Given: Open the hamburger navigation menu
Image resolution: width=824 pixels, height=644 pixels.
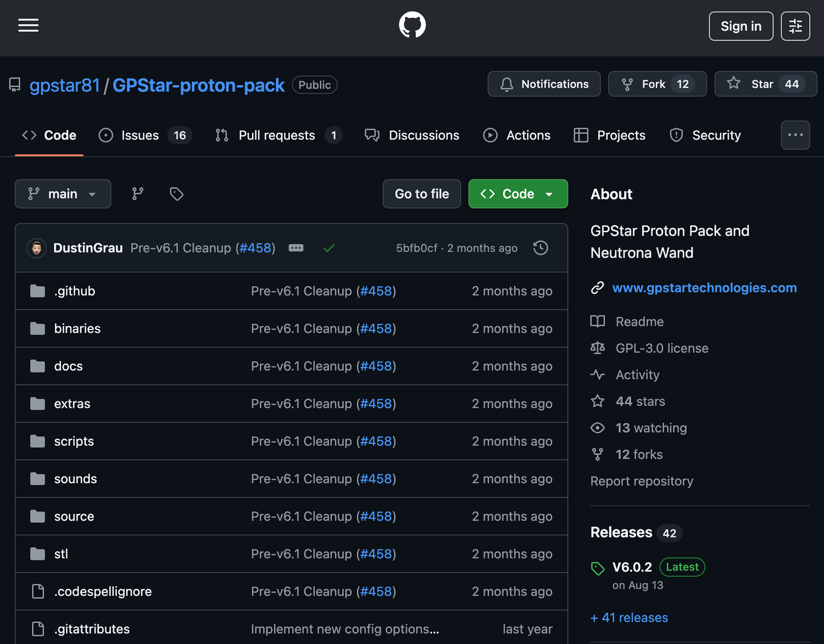Looking at the screenshot, I should pyautogui.click(x=28, y=25).
